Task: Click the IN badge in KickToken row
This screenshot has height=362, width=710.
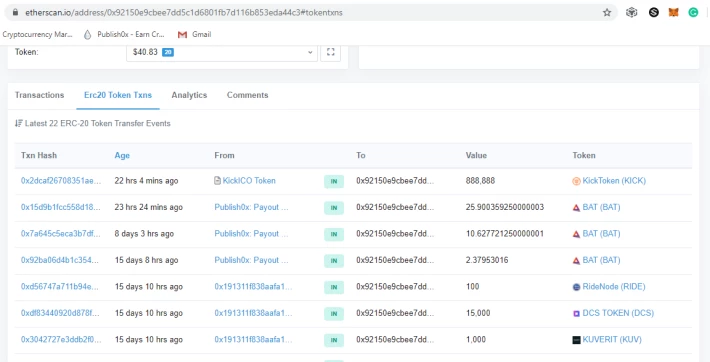Action: point(334,181)
